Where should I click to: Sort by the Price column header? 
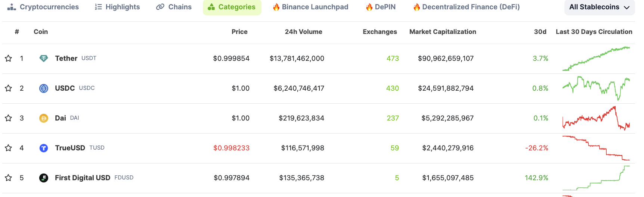click(239, 32)
